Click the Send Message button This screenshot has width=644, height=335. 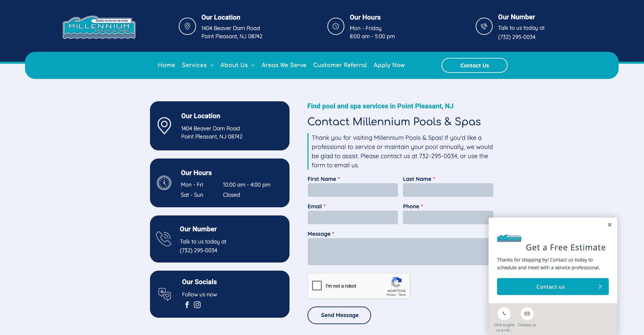(339, 315)
